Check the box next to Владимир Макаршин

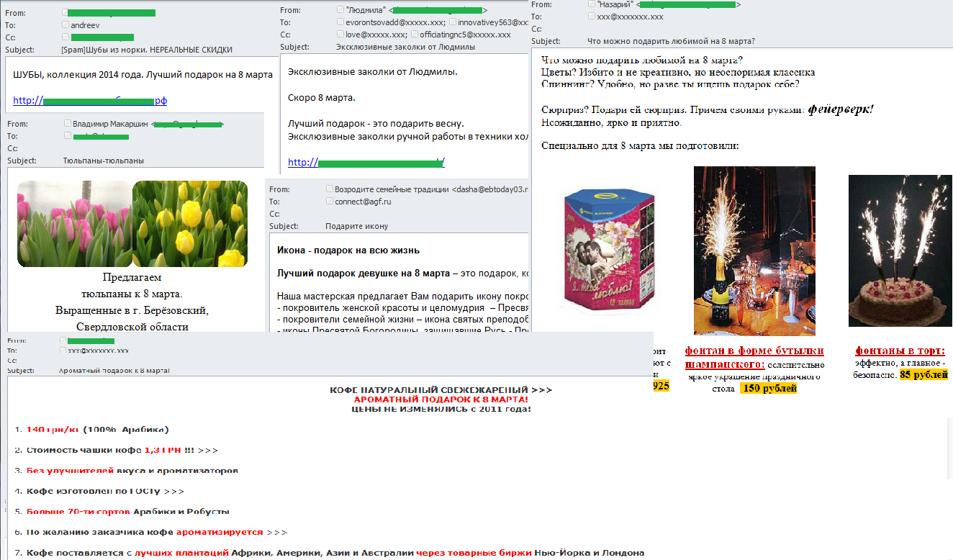(x=68, y=124)
